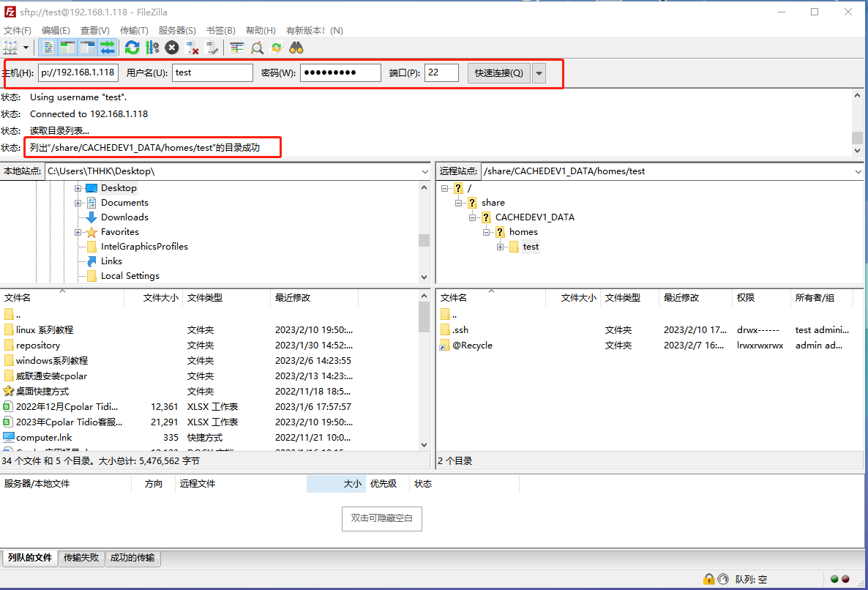Open the 文件(F) menu
This screenshot has height=590, width=868.
[18, 31]
